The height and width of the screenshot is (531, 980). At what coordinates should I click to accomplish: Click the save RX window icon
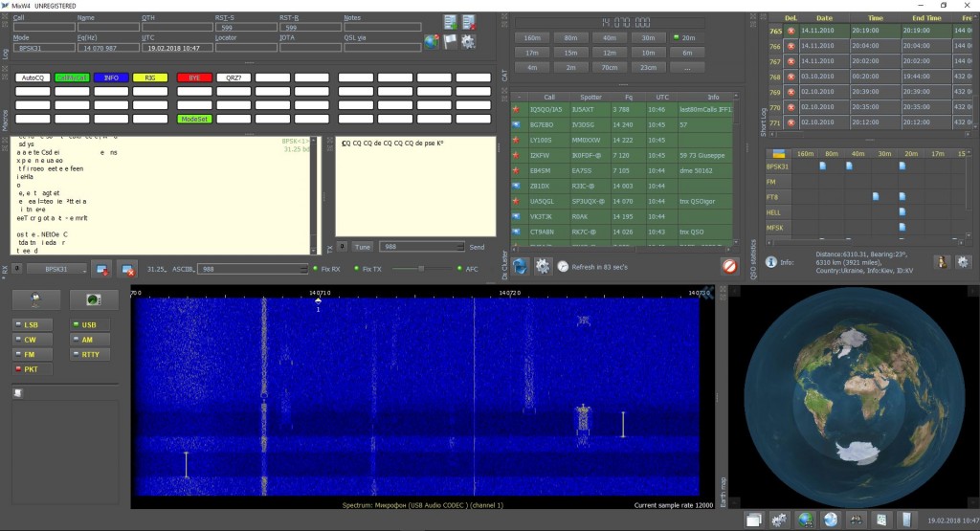click(101, 269)
